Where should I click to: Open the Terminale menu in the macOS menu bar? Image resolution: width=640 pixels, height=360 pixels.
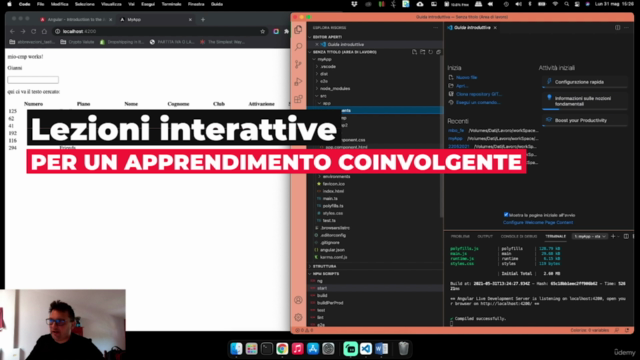click(171, 4)
